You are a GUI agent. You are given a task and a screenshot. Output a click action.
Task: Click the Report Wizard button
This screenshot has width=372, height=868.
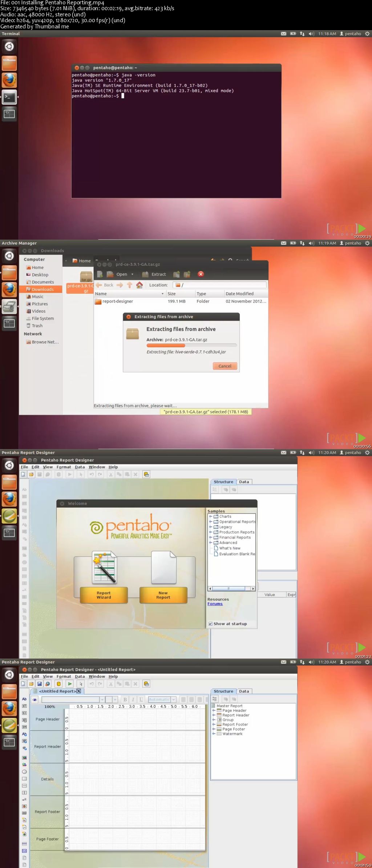104,595
